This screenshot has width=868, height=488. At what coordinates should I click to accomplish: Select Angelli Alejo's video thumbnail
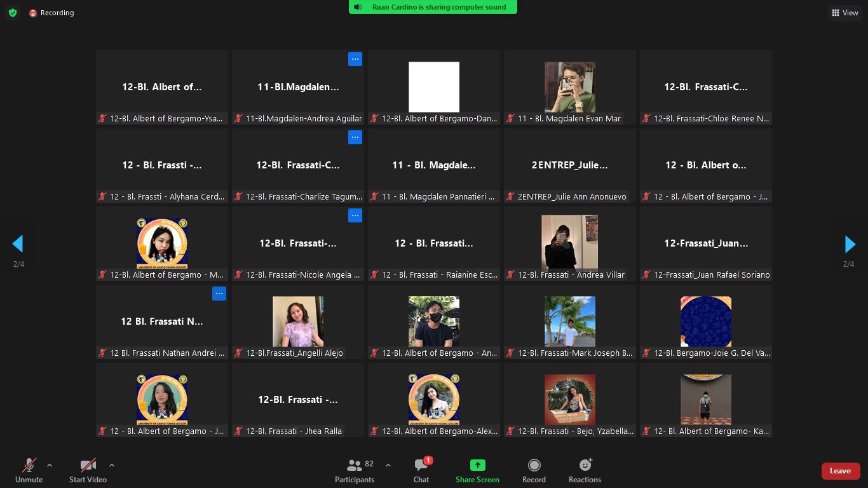click(x=298, y=322)
